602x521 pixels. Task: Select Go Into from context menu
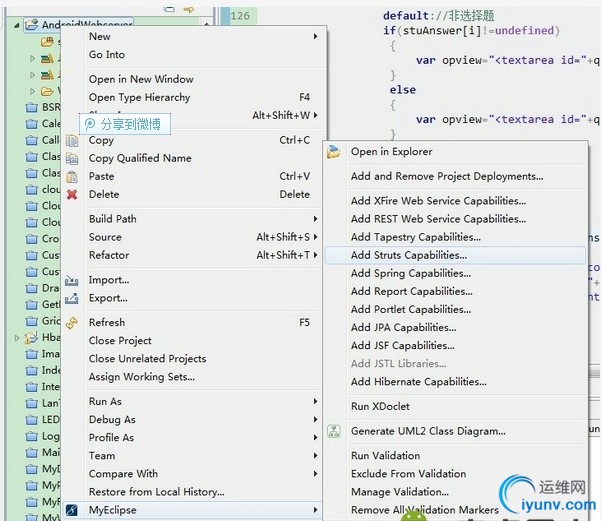coord(107,55)
